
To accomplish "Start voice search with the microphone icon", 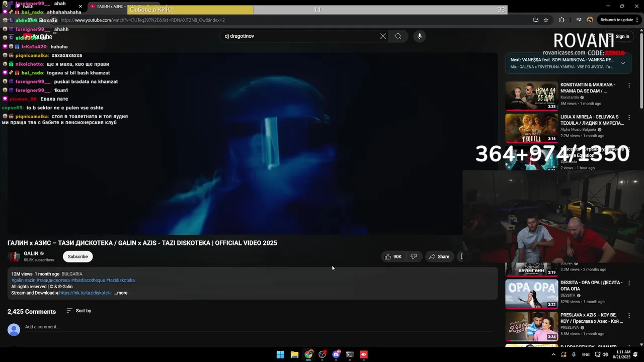I will [419, 36].
